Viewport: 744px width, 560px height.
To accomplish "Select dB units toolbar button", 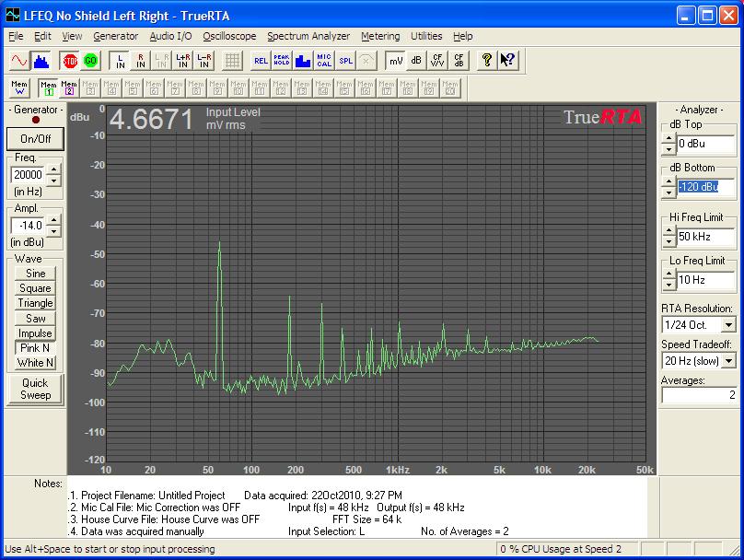I will pyautogui.click(x=416, y=60).
